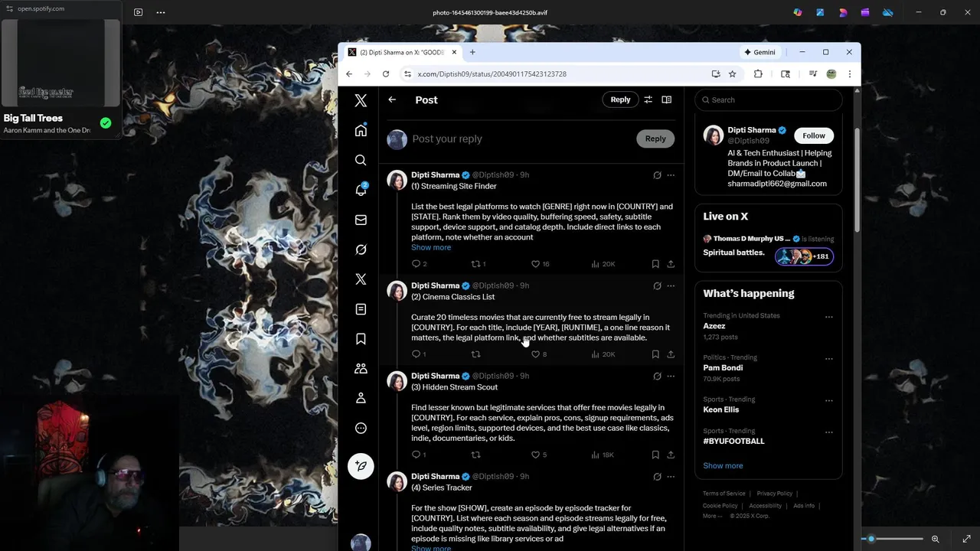Open more options on Series Tracker post

[671, 477]
